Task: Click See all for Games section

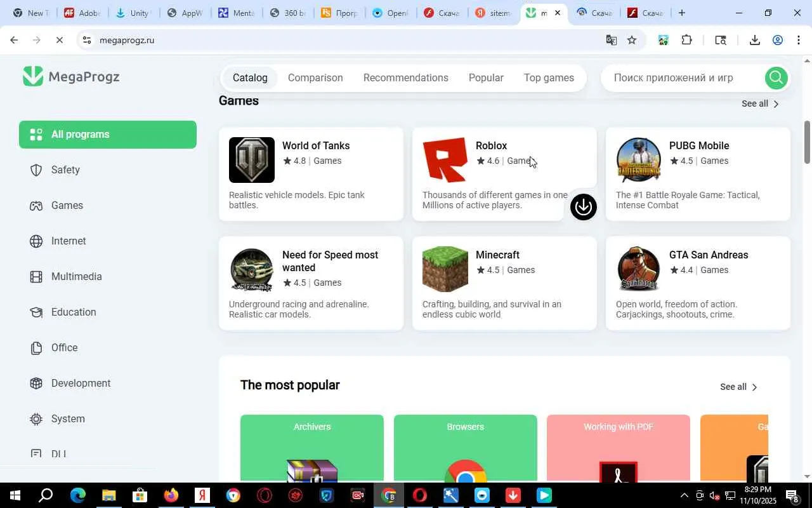Action: point(761,104)
